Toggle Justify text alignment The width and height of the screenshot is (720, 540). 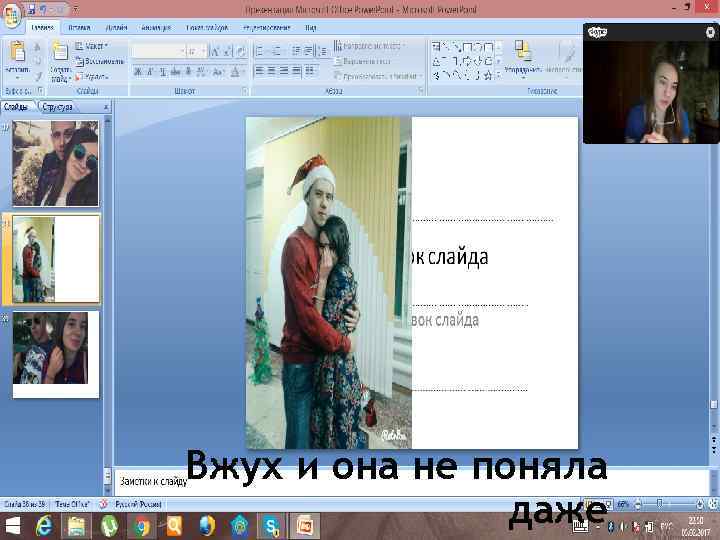tap(297, 71)
